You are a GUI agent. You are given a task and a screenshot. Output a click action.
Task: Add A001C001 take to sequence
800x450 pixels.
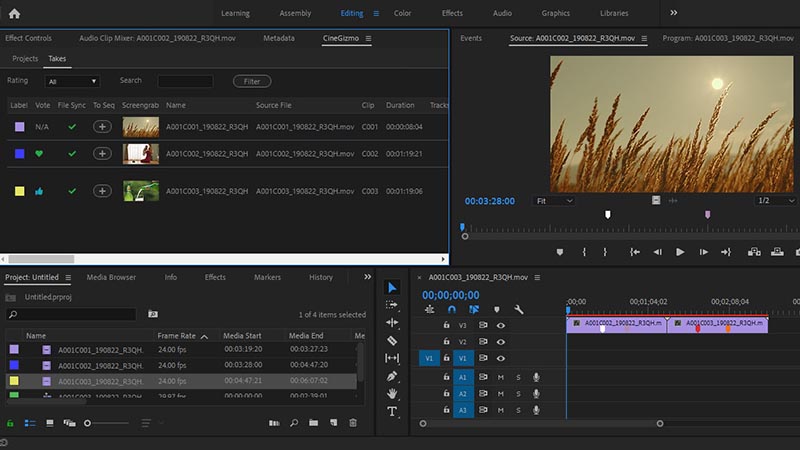[102, 127]
